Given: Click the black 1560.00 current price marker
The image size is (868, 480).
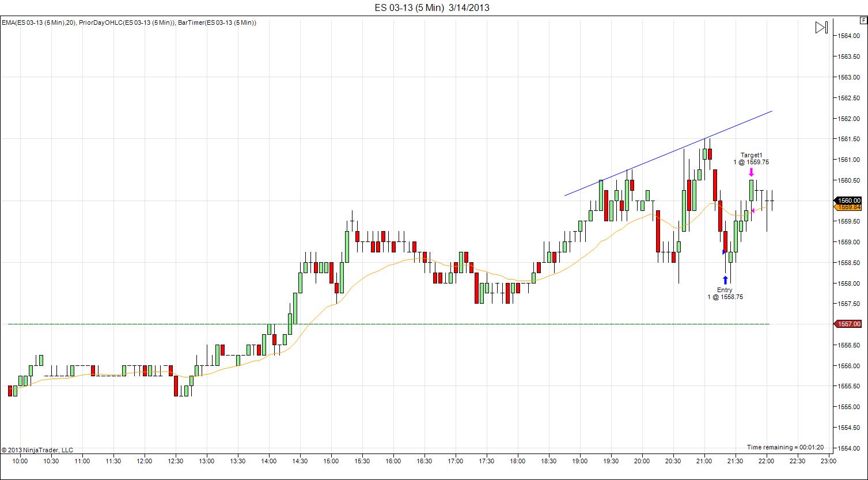Looking at the screenshot, I should coord(848,201).
